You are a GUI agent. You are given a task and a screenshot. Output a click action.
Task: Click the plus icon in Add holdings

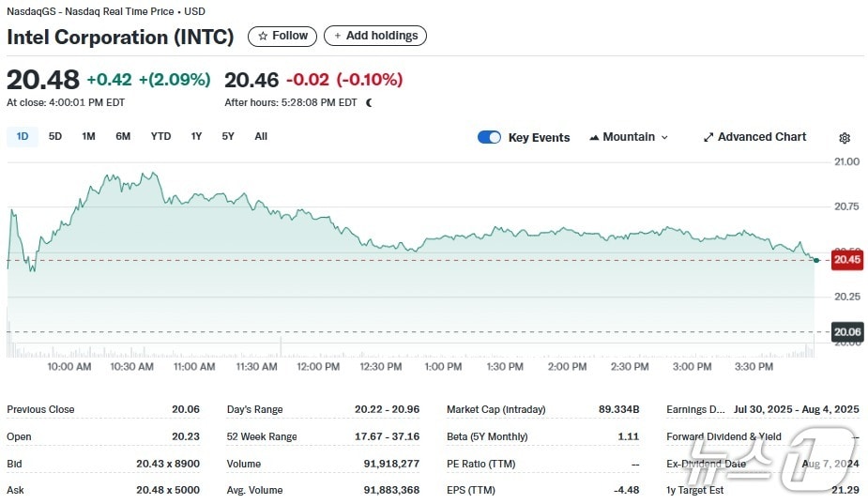coord(338,36)
